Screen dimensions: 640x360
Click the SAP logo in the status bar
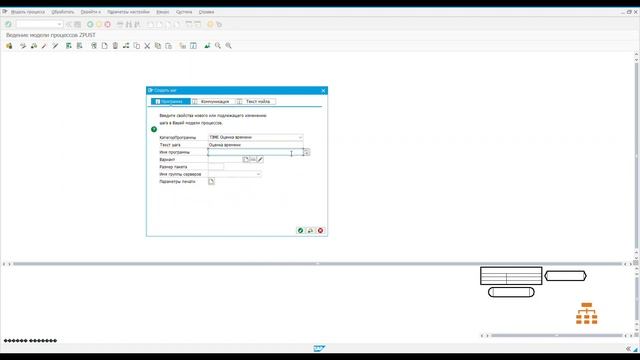[319, 348]
